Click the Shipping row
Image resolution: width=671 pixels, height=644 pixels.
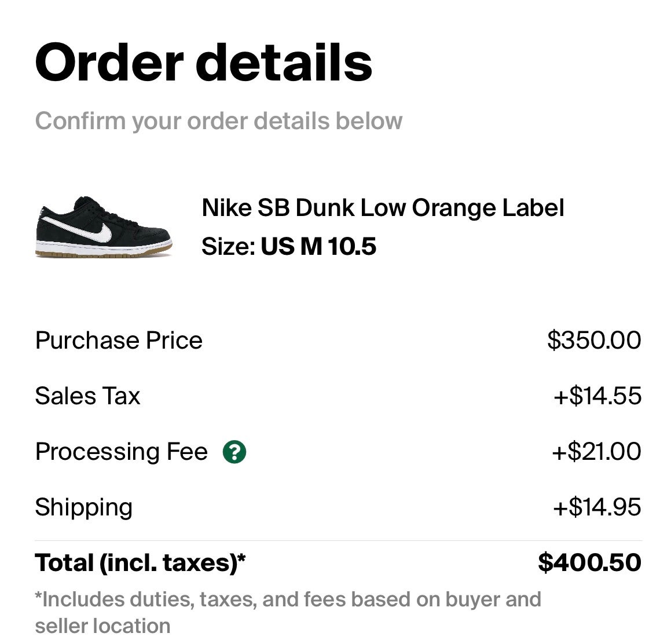pos(83,507)
